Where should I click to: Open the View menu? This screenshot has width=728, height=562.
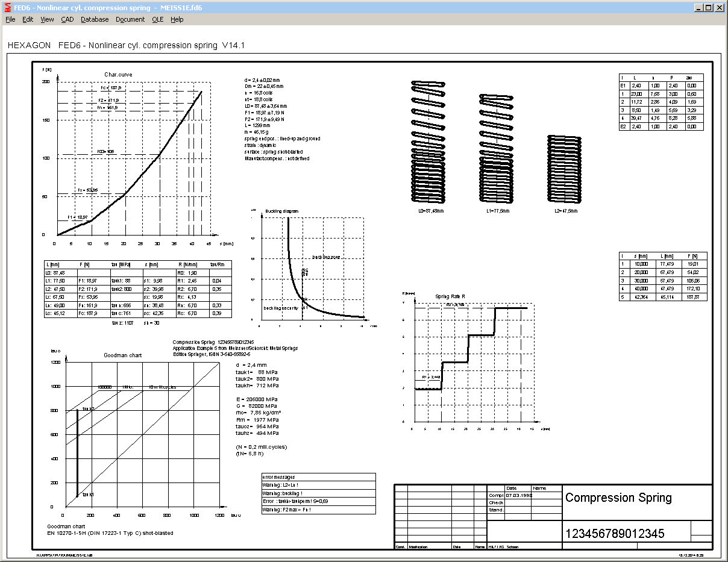tap(47, 19)
